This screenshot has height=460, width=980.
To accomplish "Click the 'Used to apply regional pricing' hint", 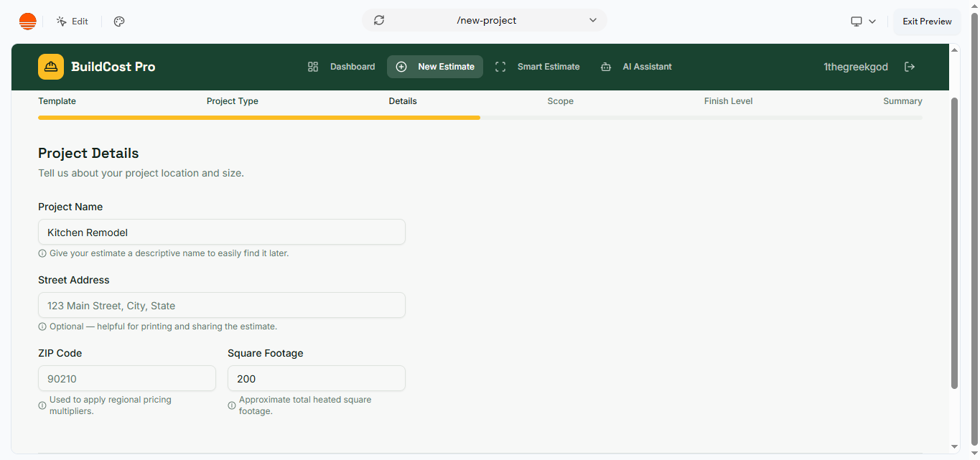I will pos(111,405).
